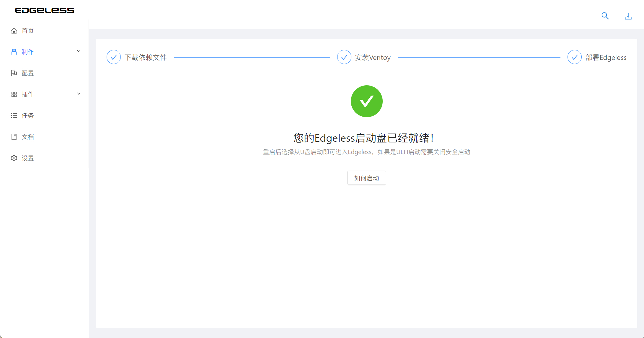The image size is (644, 338).
Task: Click the 部署Edgeless step checkmark circle
Action: coord(575,57)
